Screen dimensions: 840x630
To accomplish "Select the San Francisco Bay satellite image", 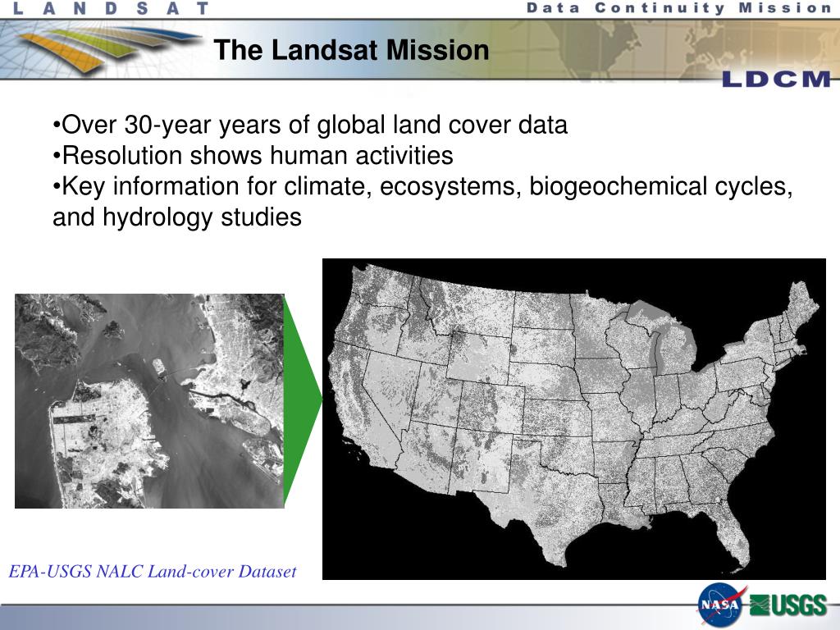I will tap(149, 400).
